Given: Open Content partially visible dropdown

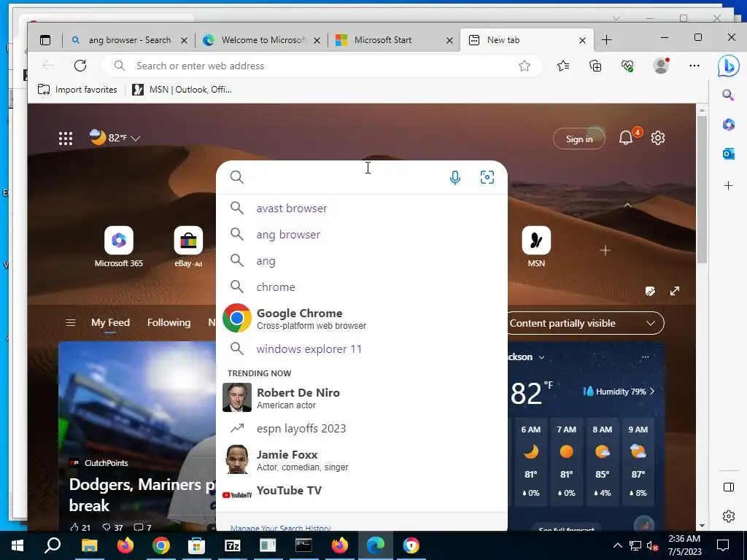Looking at the screenshot, I should [586, 323].
